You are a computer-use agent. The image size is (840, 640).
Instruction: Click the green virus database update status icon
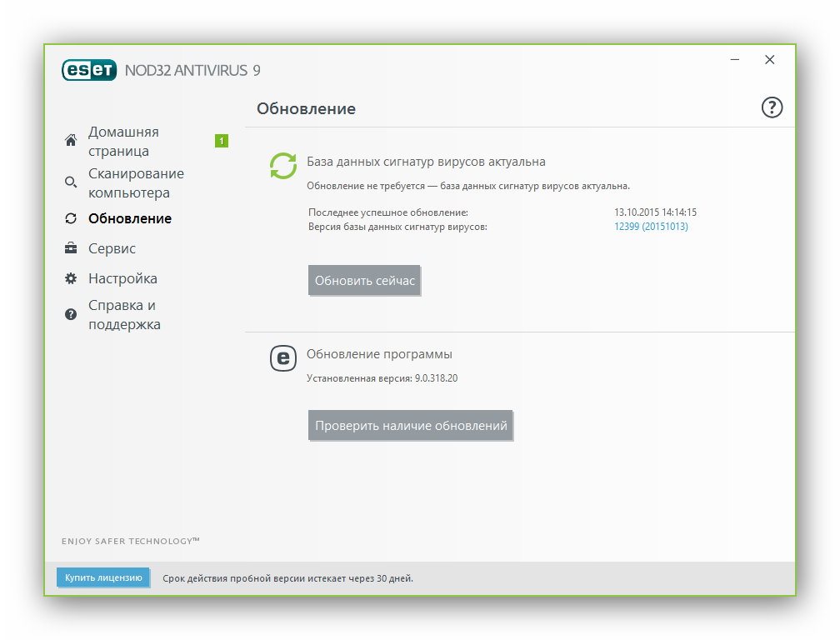tap(282, 166)
